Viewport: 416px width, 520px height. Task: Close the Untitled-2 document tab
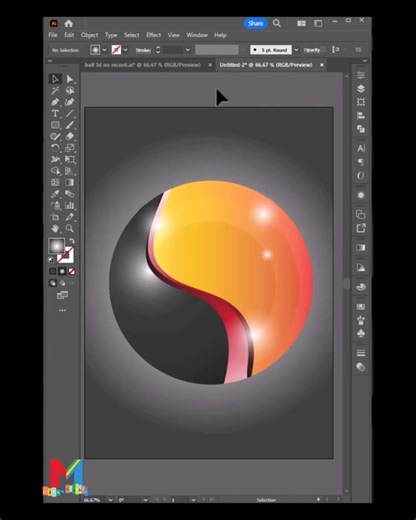click(322, 65)
